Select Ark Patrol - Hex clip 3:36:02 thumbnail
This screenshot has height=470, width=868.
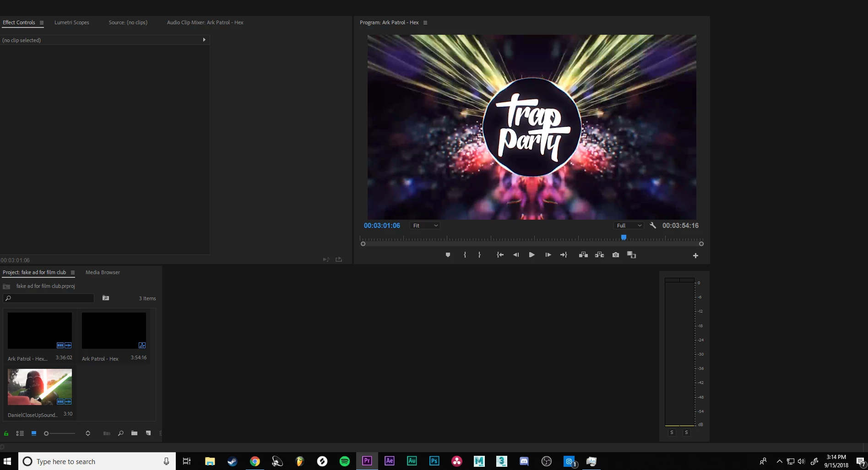(x=40, y=330)
